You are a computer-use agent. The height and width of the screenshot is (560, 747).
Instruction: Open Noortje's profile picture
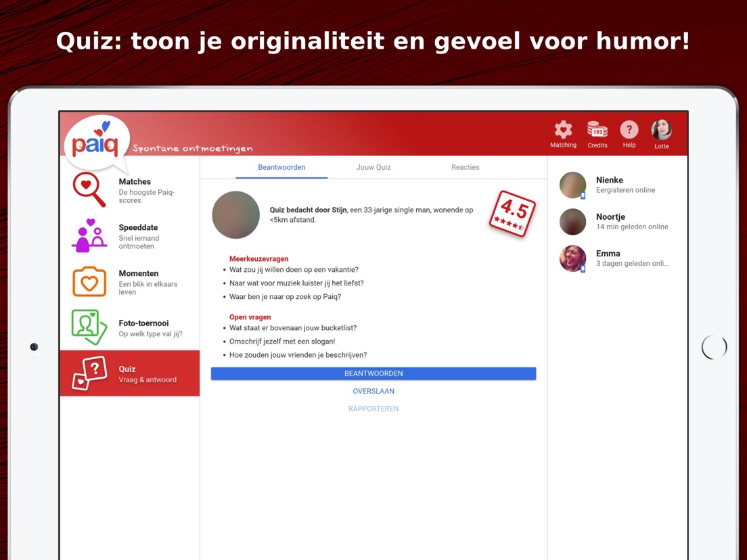coord(572,221)
